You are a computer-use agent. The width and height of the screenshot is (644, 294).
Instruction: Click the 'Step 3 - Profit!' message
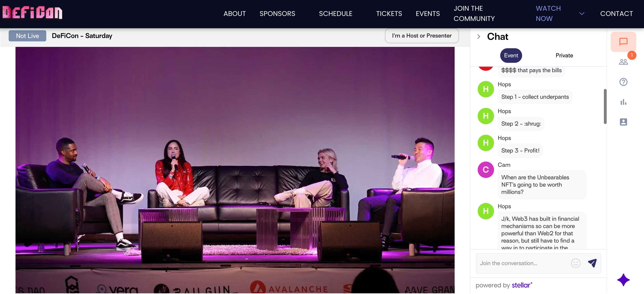pyautogui.click(x=520, y=150)
